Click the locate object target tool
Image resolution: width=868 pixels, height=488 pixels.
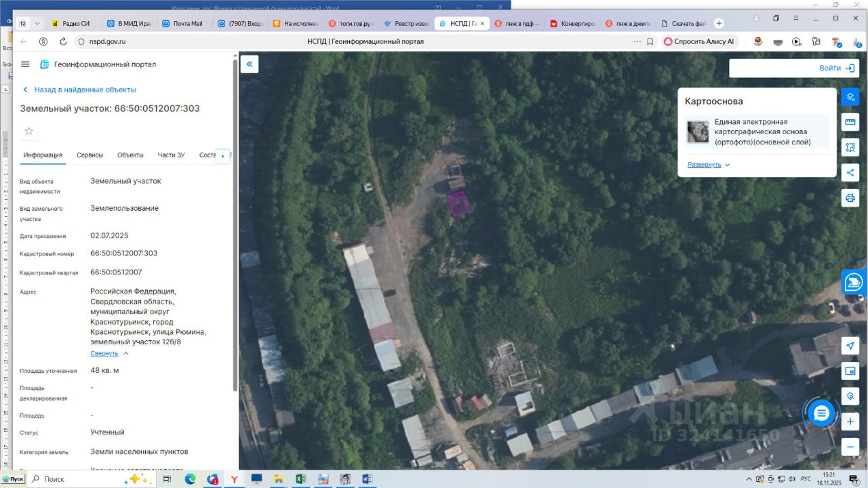pos(850,396)
